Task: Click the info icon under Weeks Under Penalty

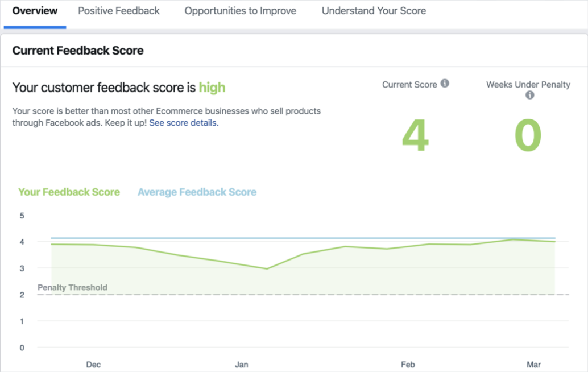Action: coord(529,95)
